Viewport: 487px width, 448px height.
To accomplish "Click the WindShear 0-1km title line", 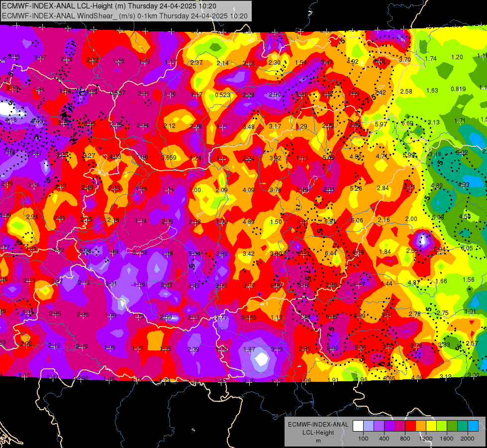I will [x=125, y=16].
